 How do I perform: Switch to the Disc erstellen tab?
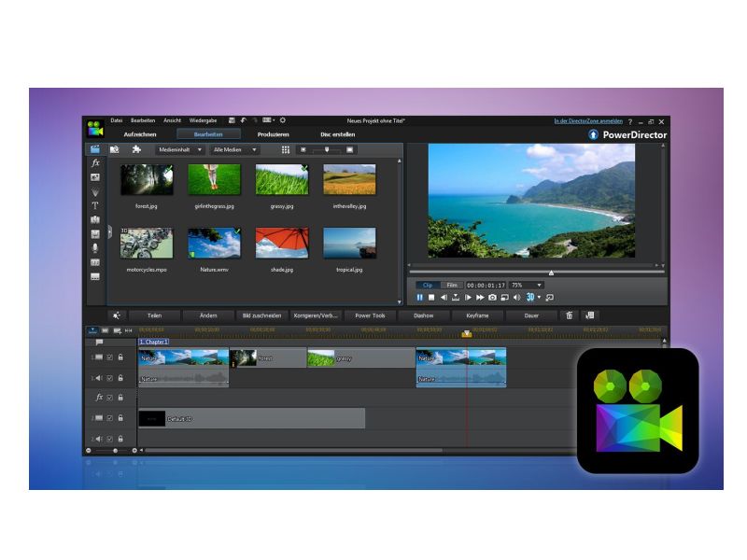pos(337,134)
